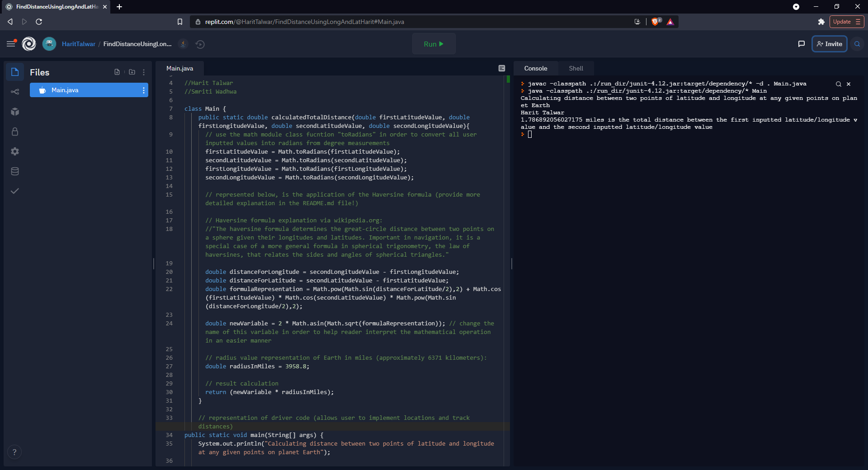Open the Files panel overflow menu
This screenshot has width=868, height=470.
pyautogui.click(x=144, y=72)
